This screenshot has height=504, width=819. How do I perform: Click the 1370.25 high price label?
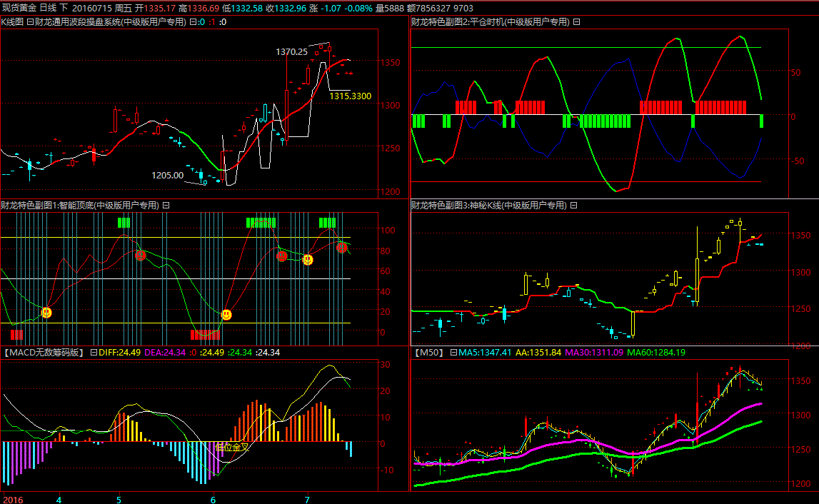click(291, 51)
